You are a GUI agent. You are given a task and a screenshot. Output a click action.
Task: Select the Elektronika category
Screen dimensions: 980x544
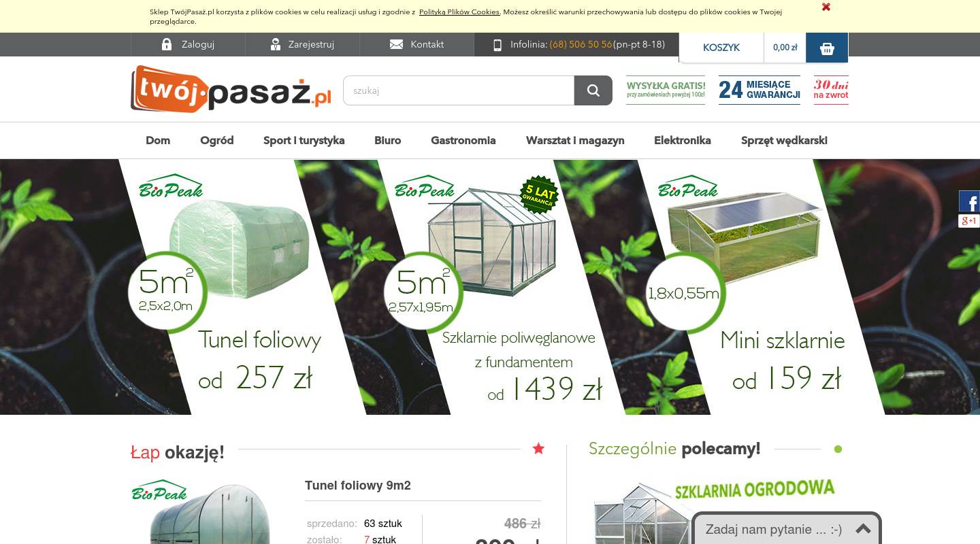682,141
